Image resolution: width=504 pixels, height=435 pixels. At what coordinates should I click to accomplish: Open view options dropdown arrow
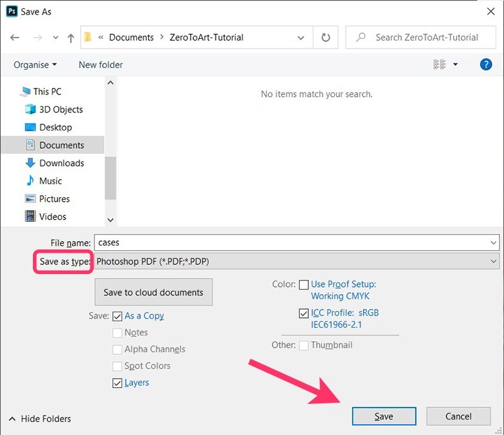pyautogui.click(x=455, y=65)
